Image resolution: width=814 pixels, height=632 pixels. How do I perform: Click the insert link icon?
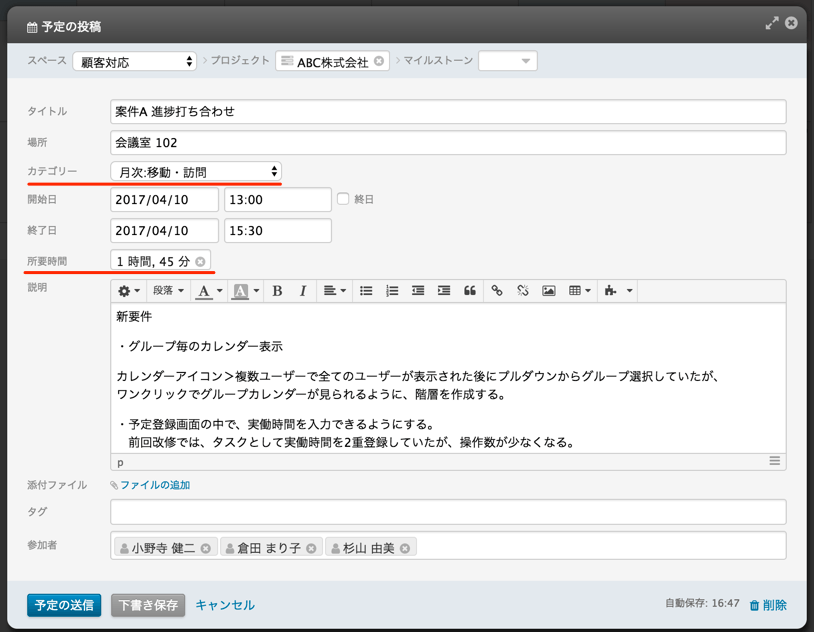[497, 291]
